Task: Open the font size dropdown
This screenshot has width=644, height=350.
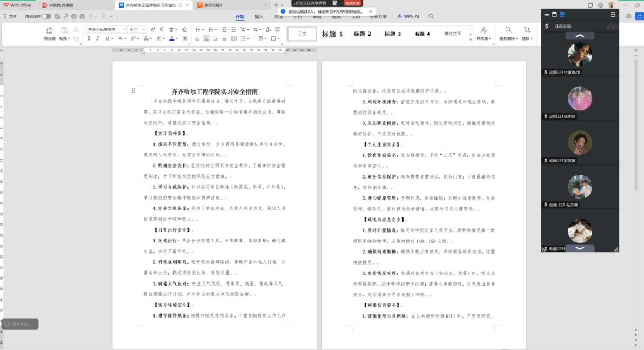Action: tap(143, 29)
